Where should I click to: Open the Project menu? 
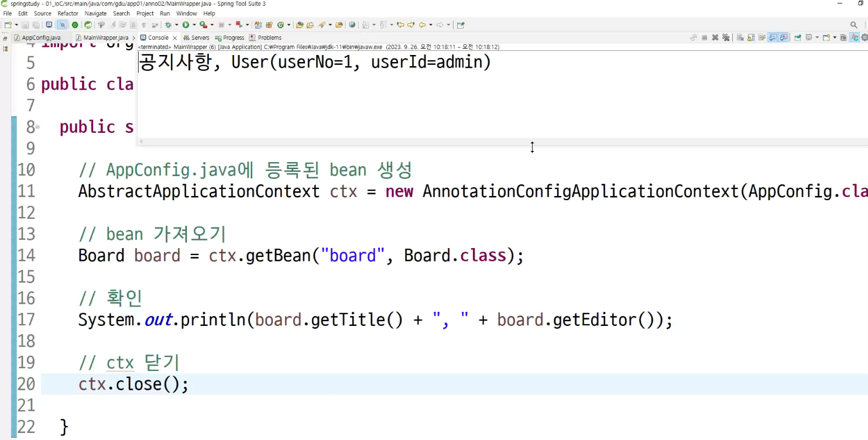pos(145,13)
